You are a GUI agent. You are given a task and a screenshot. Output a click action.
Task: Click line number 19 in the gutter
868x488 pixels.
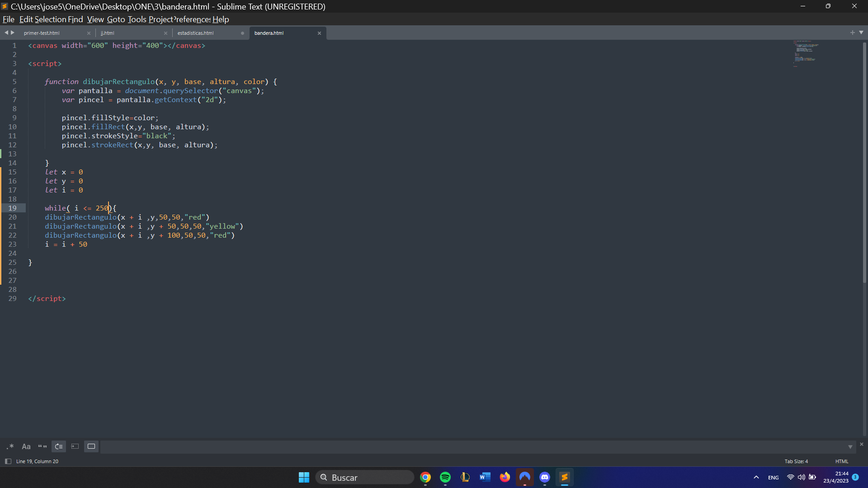[12, 208]
